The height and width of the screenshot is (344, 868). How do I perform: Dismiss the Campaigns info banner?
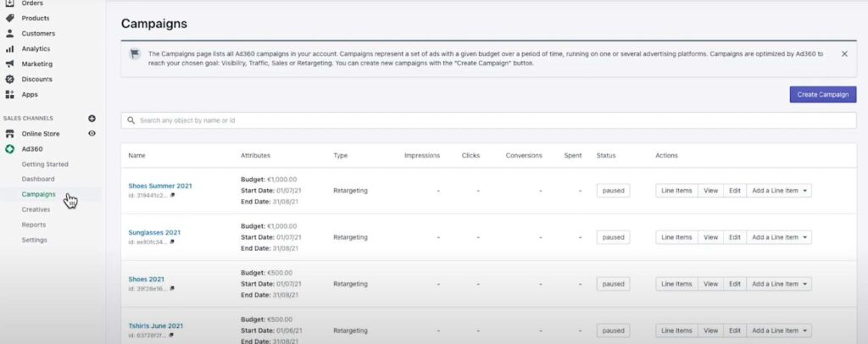pyautogui.click(x=844, y=54)
